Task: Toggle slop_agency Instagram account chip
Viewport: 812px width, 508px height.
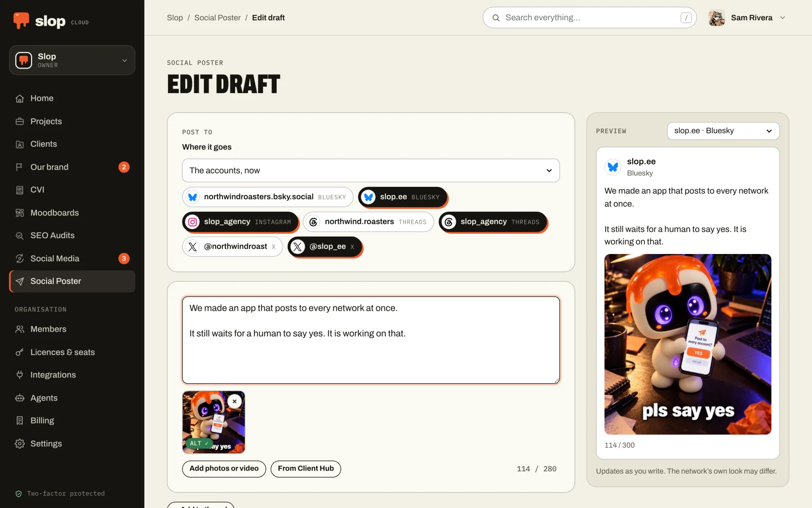Action: (x=240, y=222)
